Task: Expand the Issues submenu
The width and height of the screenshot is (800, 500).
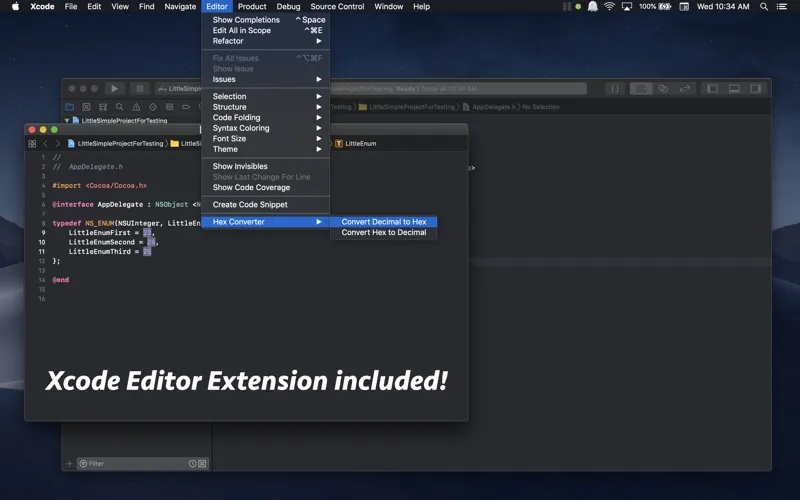Action: click(266, 80)
